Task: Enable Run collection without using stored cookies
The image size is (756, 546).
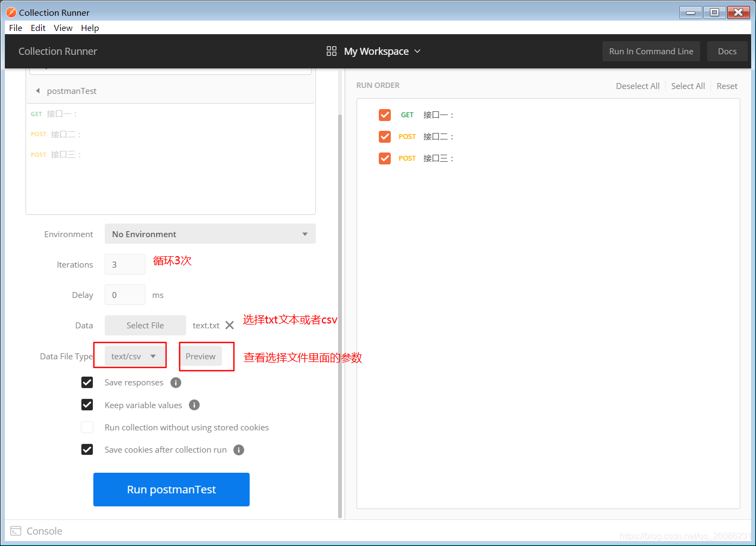Action: pyautogui.click(x=87, y=427)
